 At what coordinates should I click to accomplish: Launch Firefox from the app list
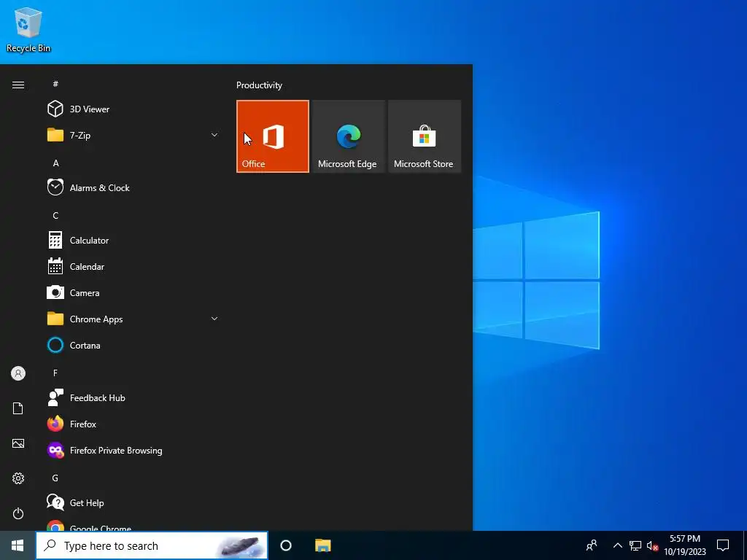pyautogui.click(x=133, y=424)
